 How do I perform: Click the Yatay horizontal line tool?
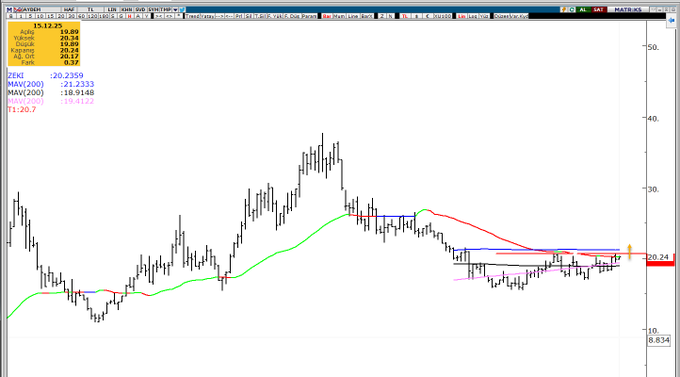207,16
